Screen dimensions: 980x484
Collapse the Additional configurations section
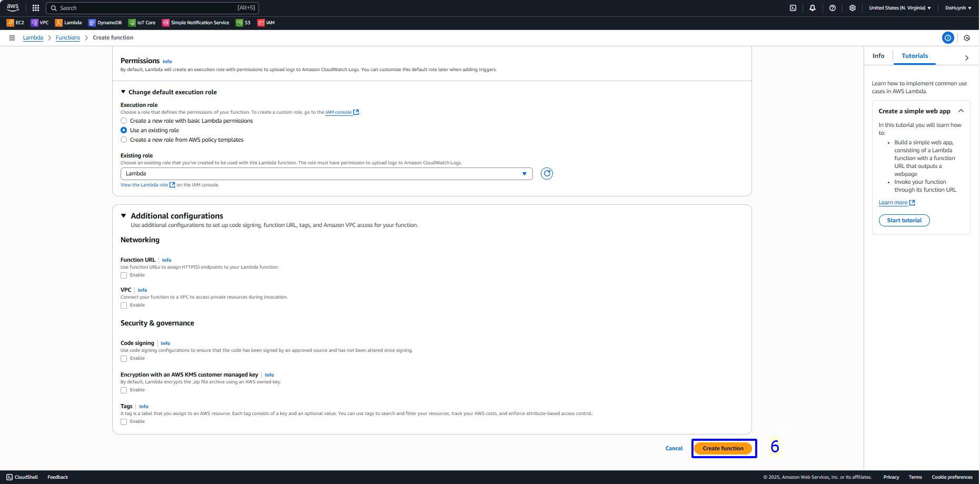click(124, 216)
